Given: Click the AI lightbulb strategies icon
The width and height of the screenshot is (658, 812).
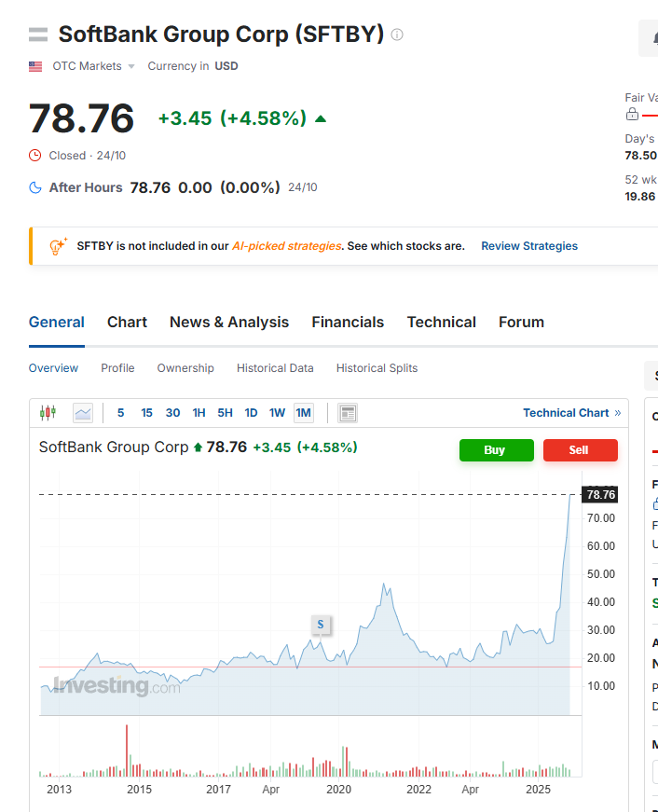Looking at the screenshot, I should coord(58,246).
